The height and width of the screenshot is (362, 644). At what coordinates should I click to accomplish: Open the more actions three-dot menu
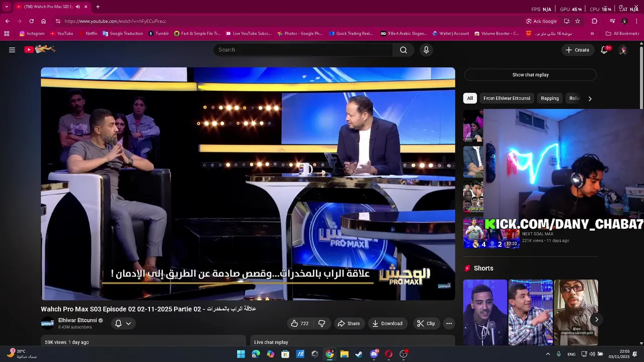pos(449,323)
